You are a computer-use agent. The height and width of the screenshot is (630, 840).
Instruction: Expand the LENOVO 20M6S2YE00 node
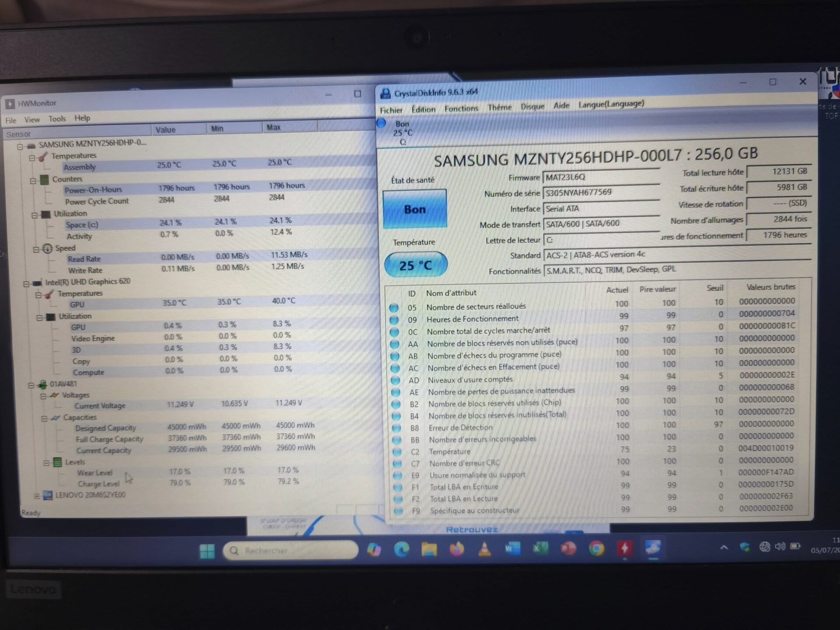(x=37, y=496)
